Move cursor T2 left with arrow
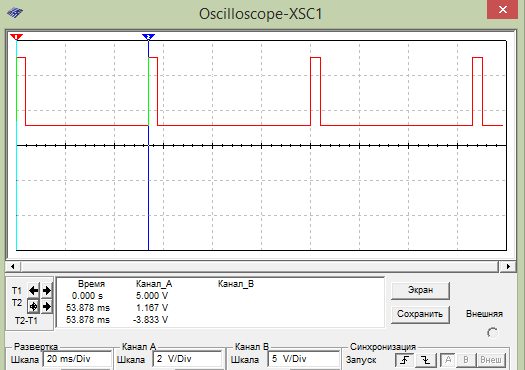 click(x=33, y=306)
